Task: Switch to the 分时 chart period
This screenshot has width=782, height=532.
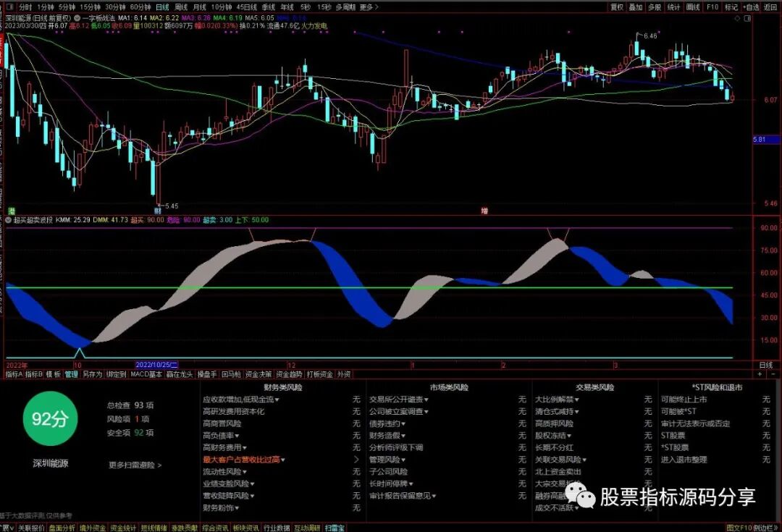Action: pos(25,7)
